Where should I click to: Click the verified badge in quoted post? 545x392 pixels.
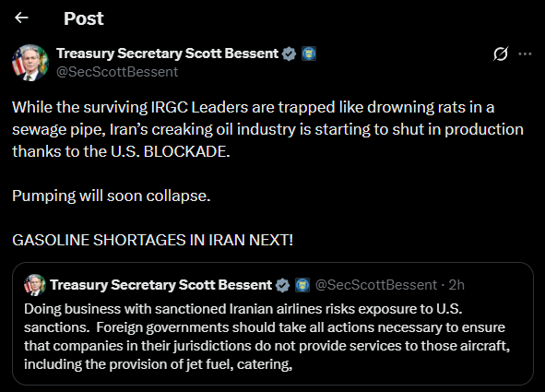pos(282,285)
